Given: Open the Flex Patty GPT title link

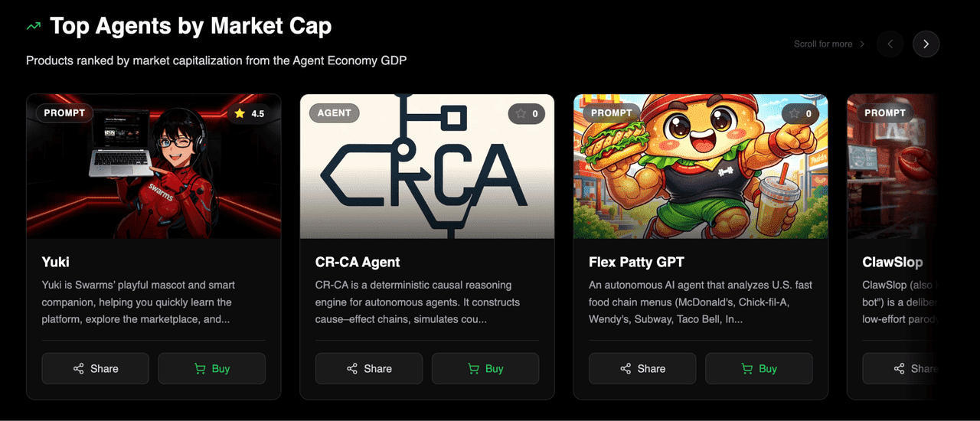Looking at the screenshot, I should [x=635, y=263].
